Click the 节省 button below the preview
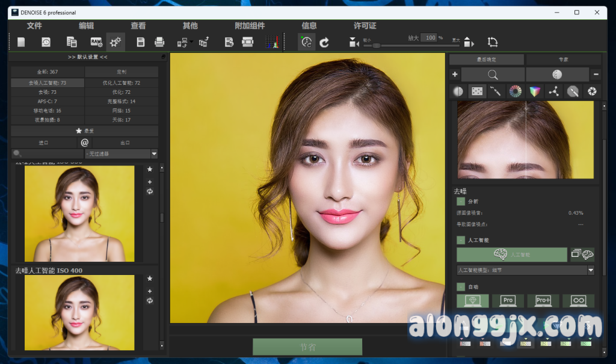Image resolution: width=616 pixels, height=364 pixels. click(307, 347)
